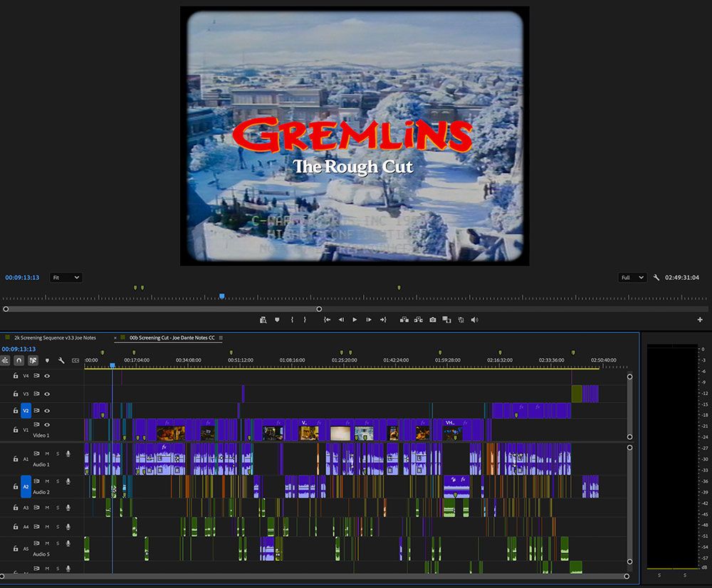Click the Captions track options CC icon
This screenshot has width=712, height=588.
pyautogui.click(x=75, y=360)
